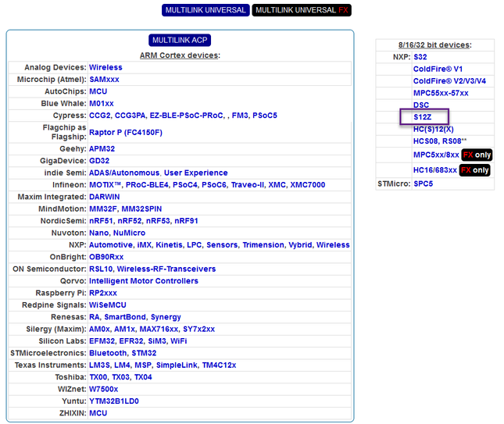This screenshot has width=504, height=424.
Task: Open Toshiba TX03 link
Action: coord(120,377)
